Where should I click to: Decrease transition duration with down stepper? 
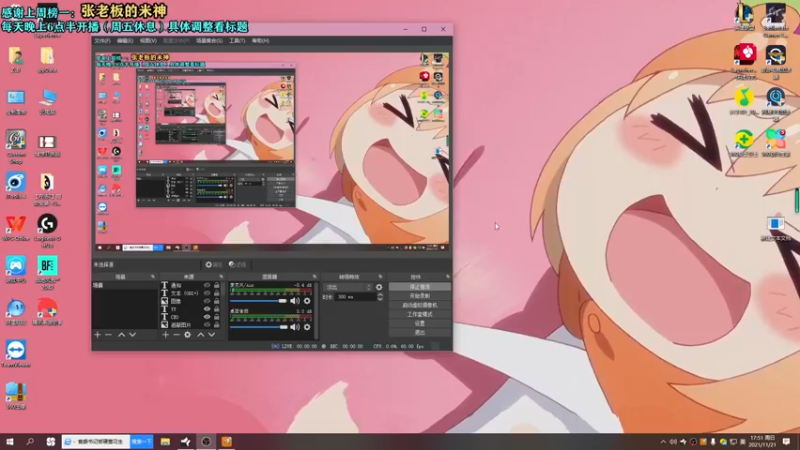pyautogui.click(x=380, y=298)
